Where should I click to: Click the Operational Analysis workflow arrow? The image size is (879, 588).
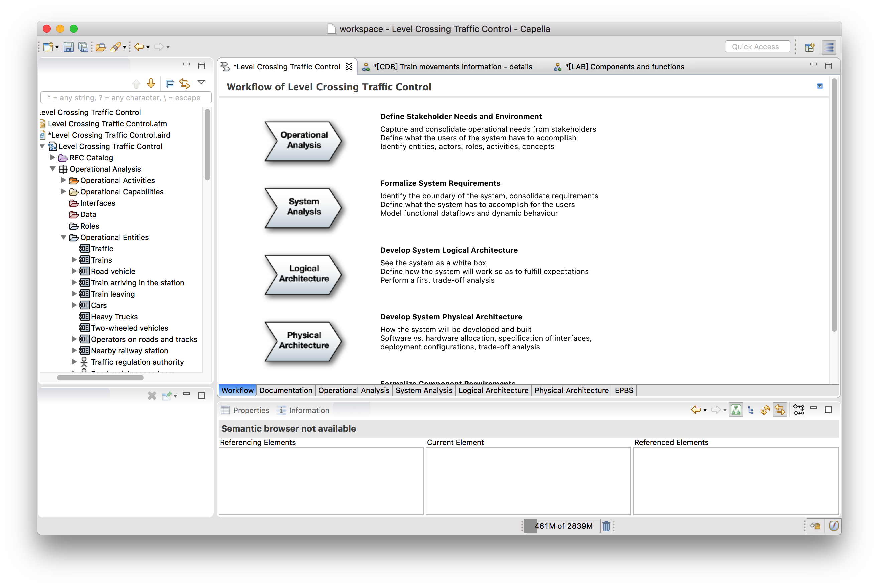point(303,141)
